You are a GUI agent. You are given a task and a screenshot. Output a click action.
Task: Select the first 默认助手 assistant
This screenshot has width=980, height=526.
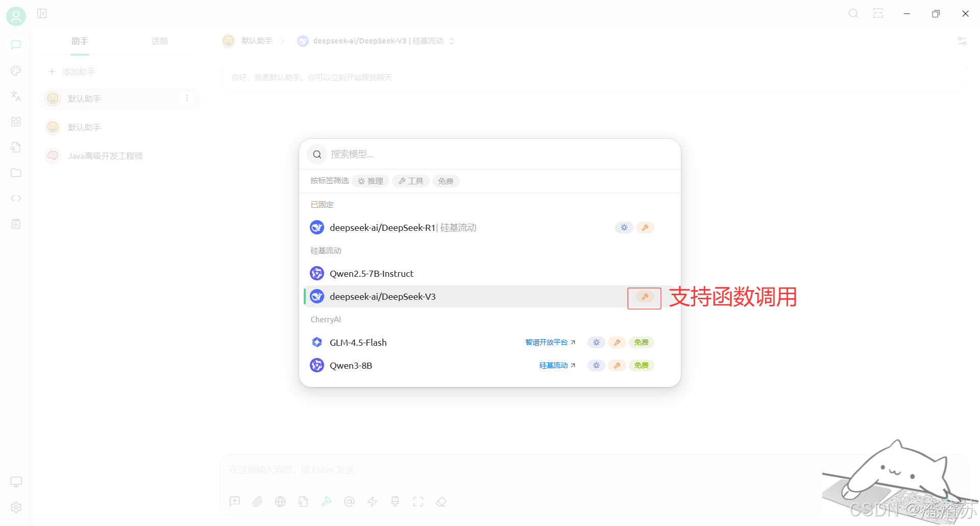(120, 99)
